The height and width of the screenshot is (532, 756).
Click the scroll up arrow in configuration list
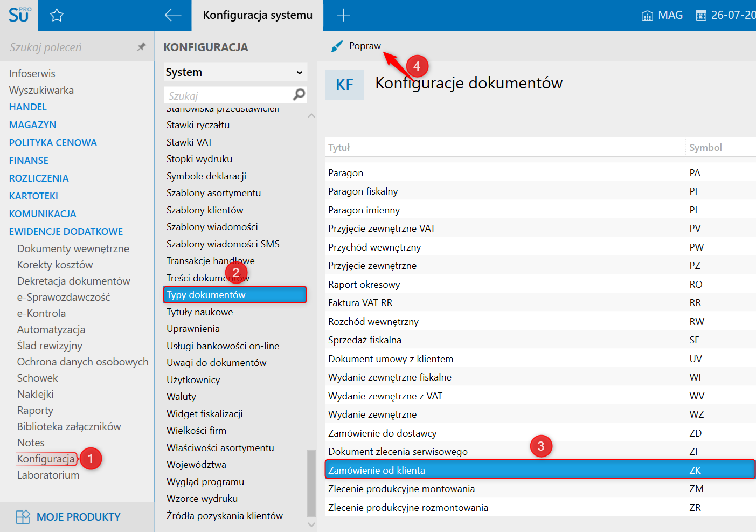tap(311, 116)
